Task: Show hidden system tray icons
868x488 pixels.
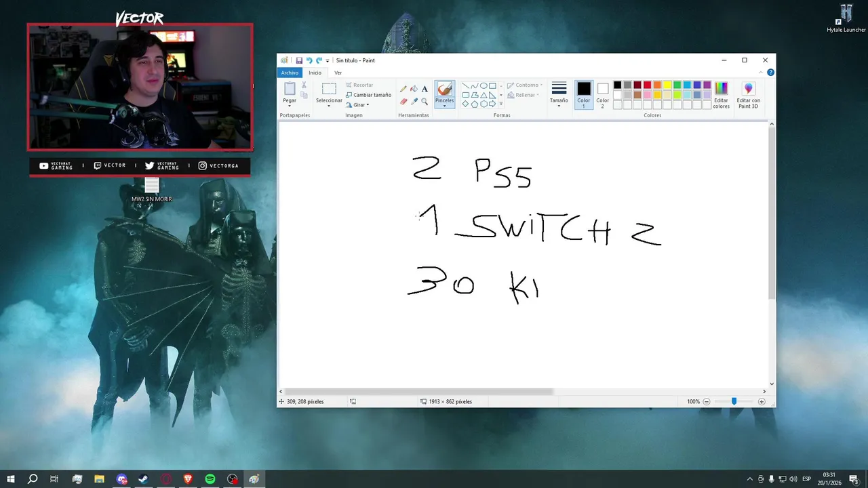Action: click(749, 479)
